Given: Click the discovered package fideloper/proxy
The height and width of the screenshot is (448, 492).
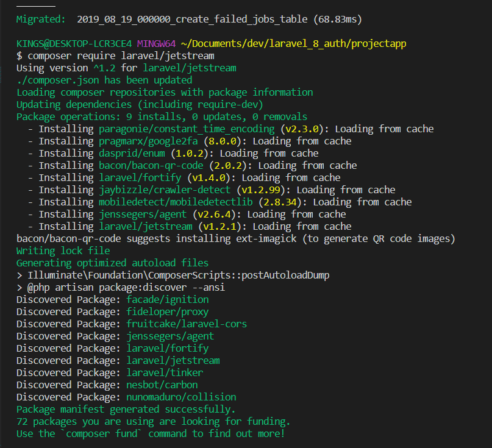Looking at the screenshot, I should click(167, 312).
